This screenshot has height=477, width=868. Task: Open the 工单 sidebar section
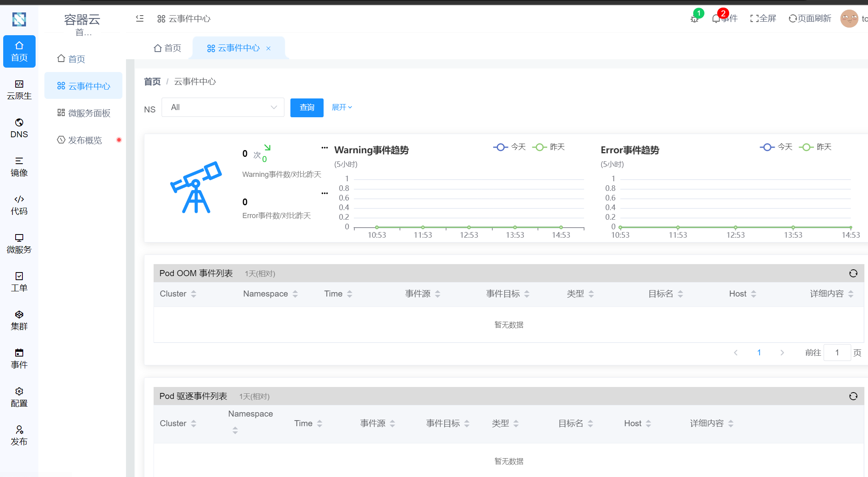click(x=19, y=282)
